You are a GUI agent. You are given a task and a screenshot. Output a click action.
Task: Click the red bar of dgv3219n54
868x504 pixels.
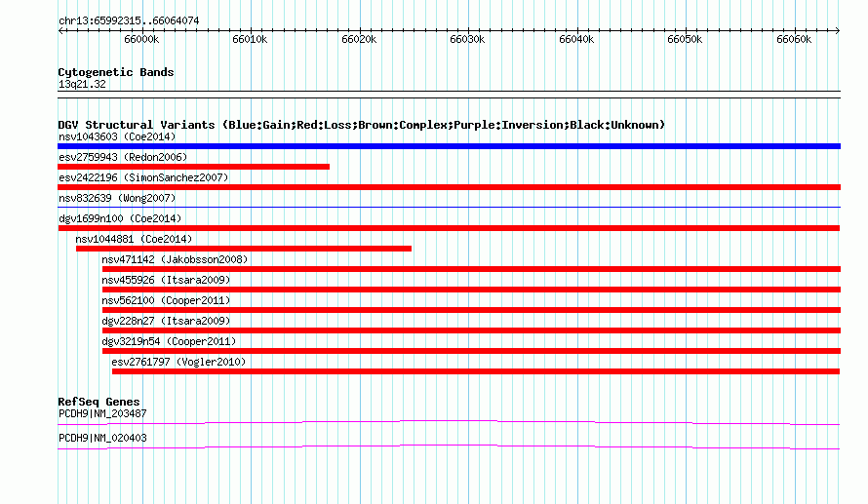(472, 351)
